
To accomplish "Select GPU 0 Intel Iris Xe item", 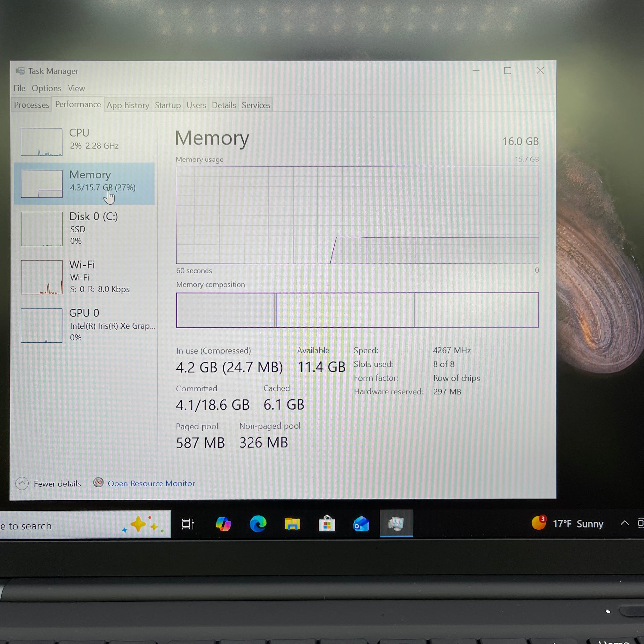I will point(84,325).
